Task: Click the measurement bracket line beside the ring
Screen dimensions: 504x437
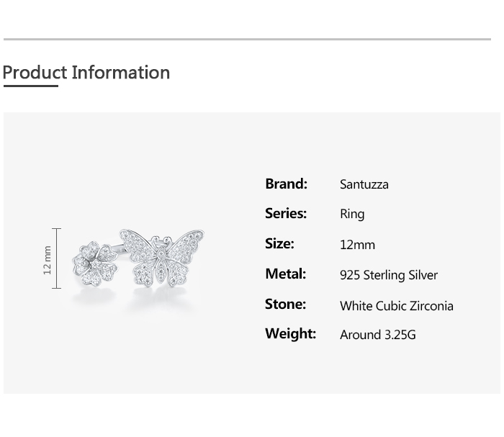Action: click(57, 258)
